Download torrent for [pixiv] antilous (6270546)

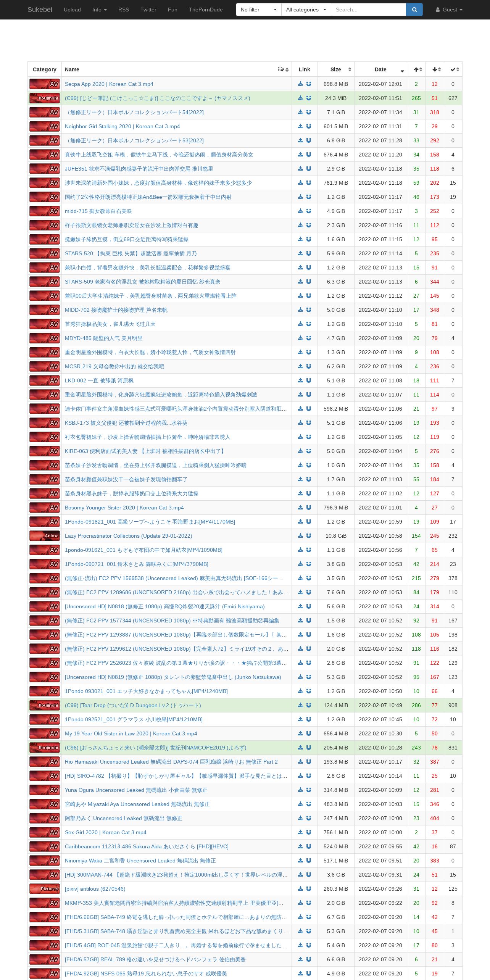[x=300, y=889]
